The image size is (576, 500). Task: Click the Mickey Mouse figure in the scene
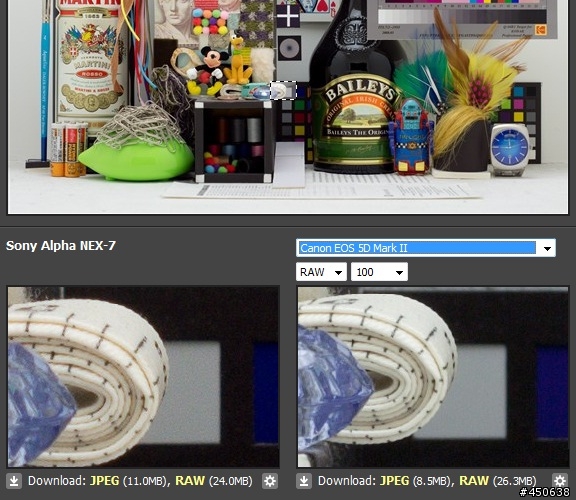pyautogui.click(x=207, y=71)
